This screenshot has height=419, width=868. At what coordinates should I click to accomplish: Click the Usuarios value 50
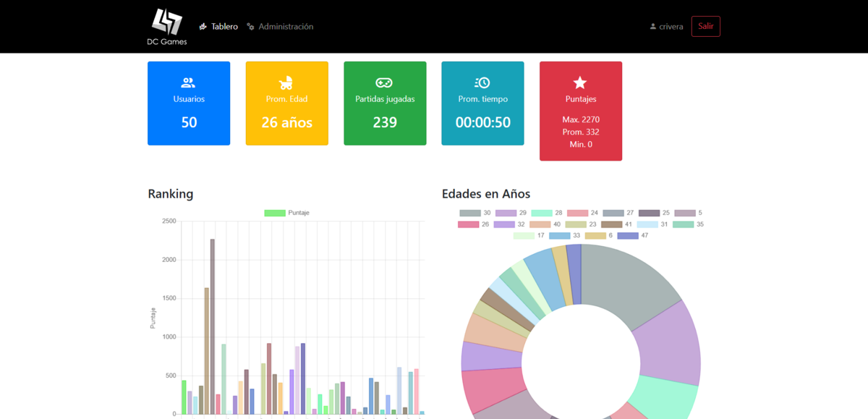[189, 122]
